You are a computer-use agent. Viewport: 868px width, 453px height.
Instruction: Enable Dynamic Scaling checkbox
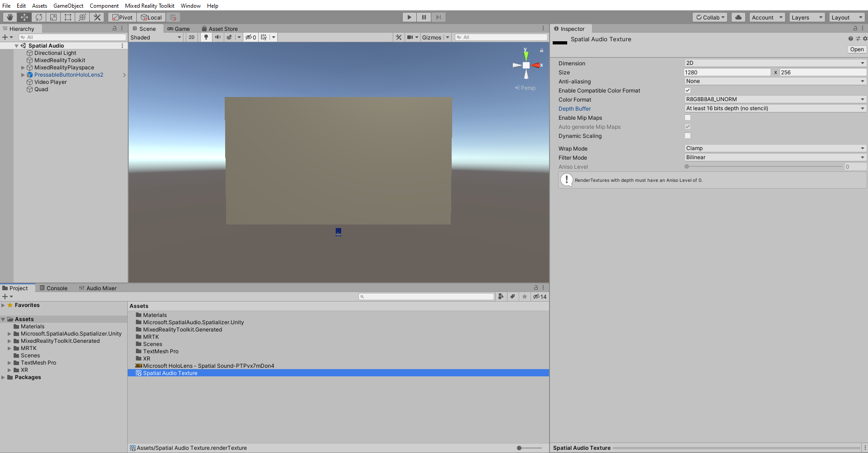click(x=688, y=136)
